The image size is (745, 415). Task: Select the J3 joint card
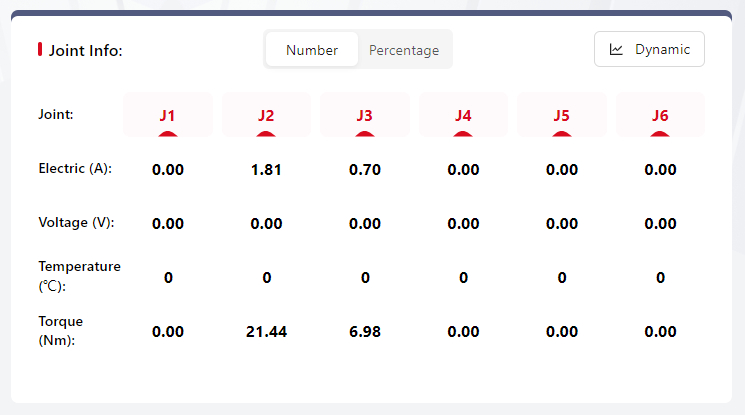click(365, 115)
